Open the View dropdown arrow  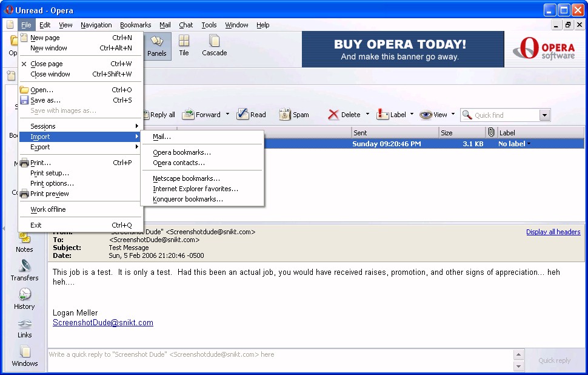453,115
